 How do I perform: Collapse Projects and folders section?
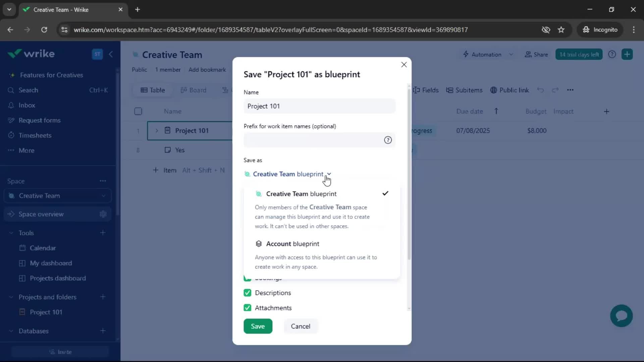click(11, 297)
